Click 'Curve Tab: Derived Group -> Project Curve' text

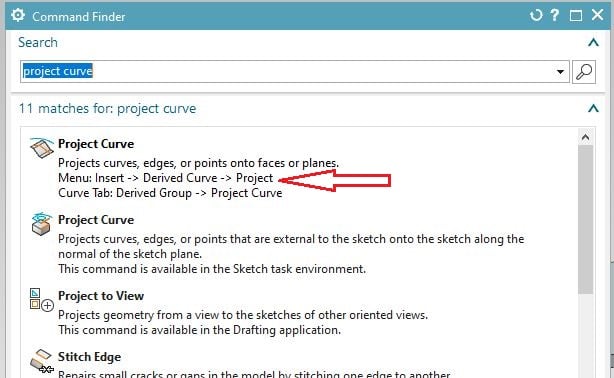[170, 193]
